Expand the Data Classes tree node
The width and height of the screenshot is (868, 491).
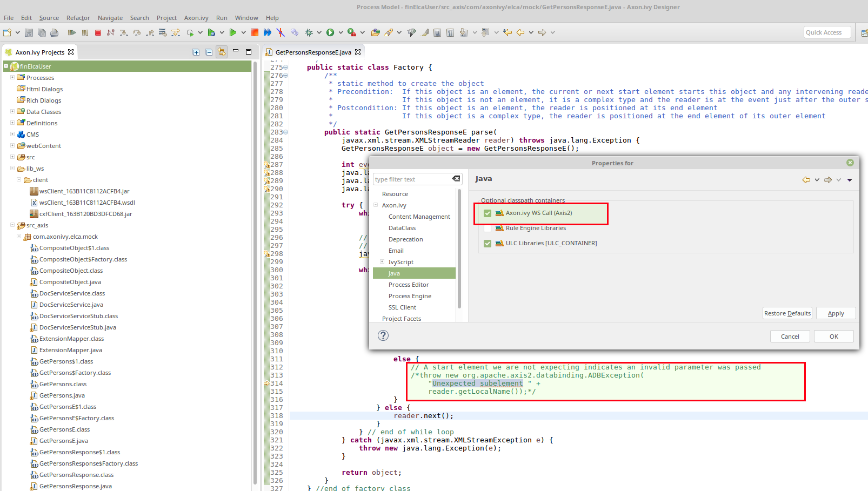point(12,111)
